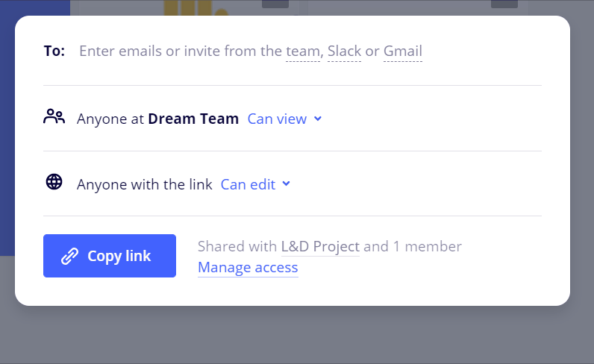594x364 pixels.
Task: Click the "Shared with" text
Action: tap(237, 246)
